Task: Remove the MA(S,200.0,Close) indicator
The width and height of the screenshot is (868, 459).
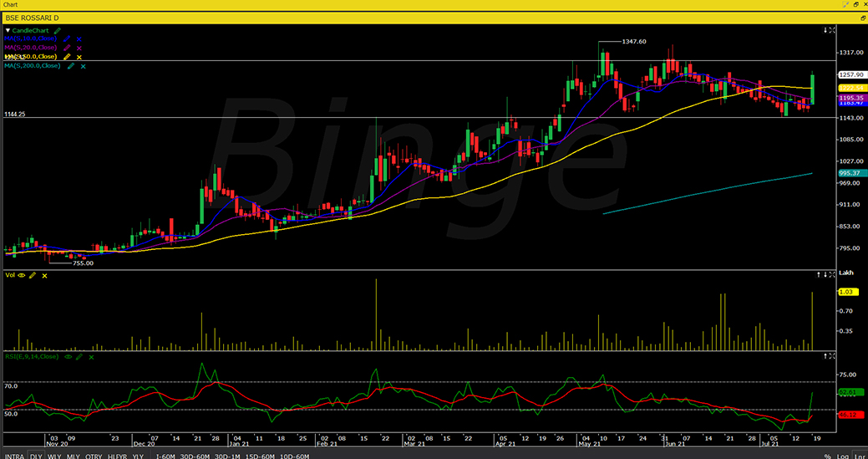Action: pos(83,66)
